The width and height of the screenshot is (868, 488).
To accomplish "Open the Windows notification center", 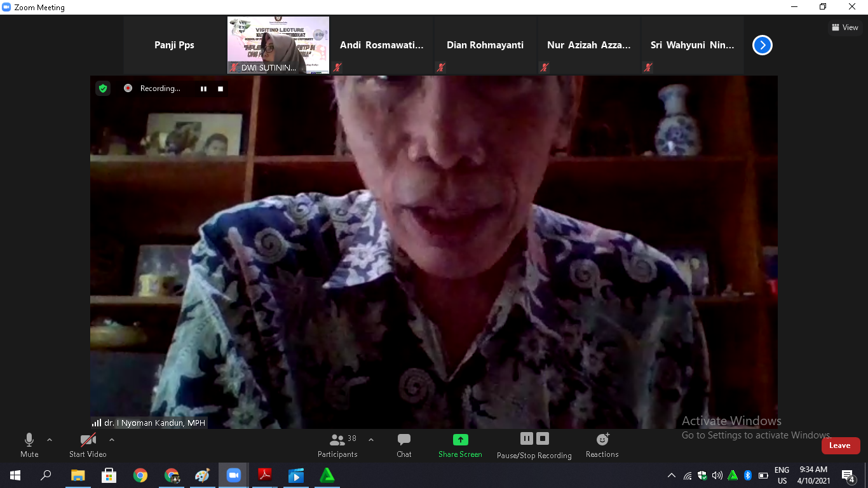I will pos(848,475).
